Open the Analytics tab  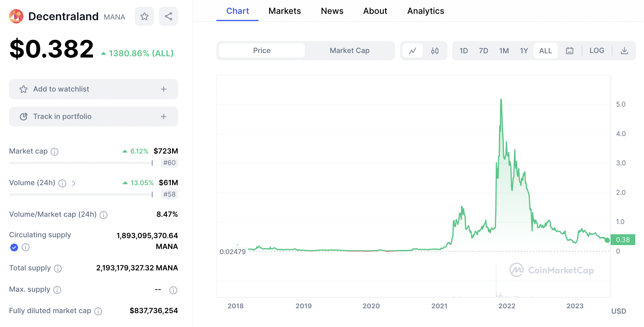point(426,11)
